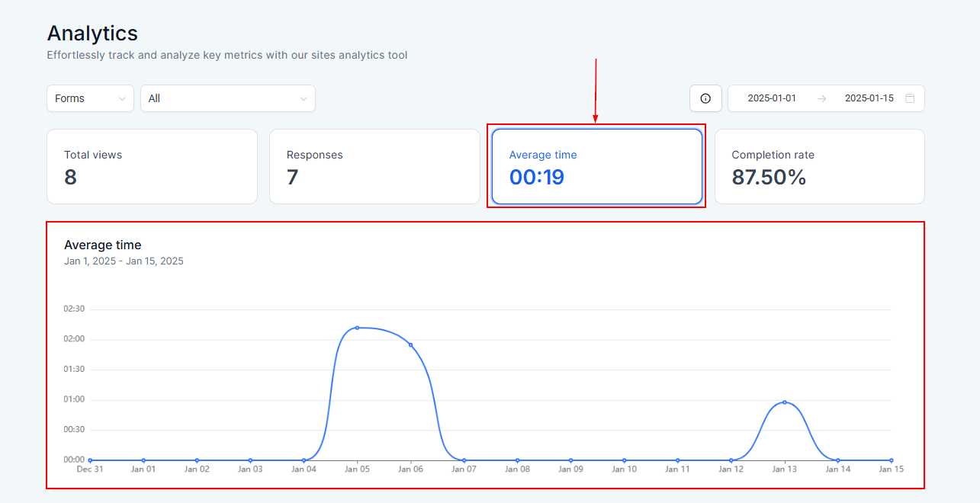Click the 00:19 average time value

coord(537,178)
